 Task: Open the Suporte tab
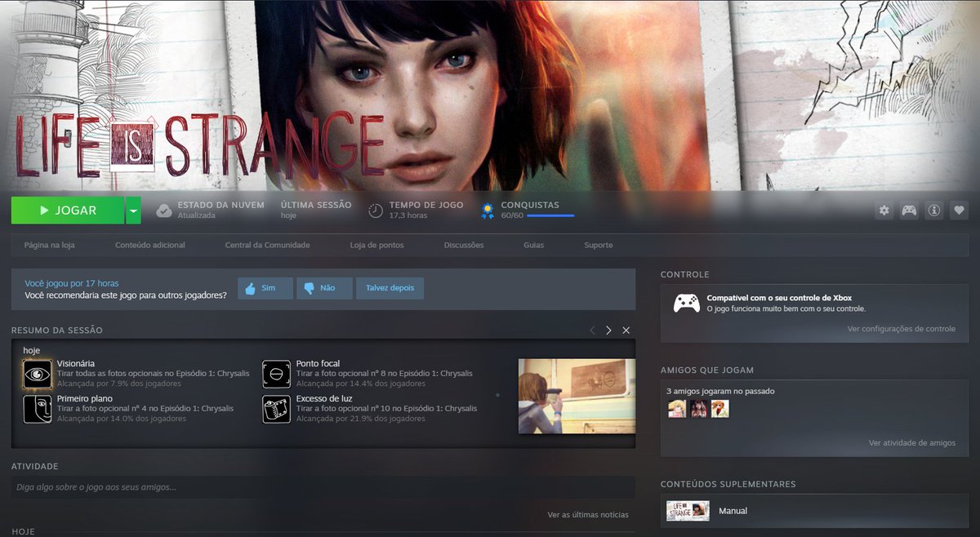(599, 245)
